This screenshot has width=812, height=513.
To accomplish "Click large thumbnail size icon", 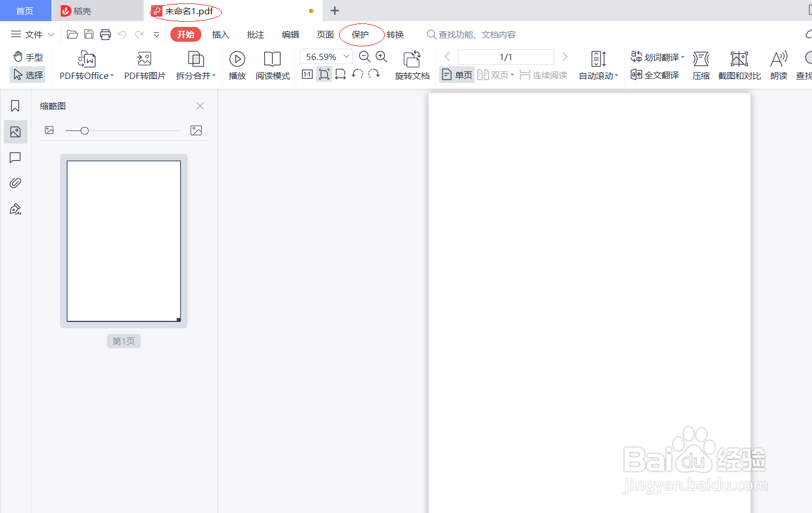I will click(x=196, y=130).
